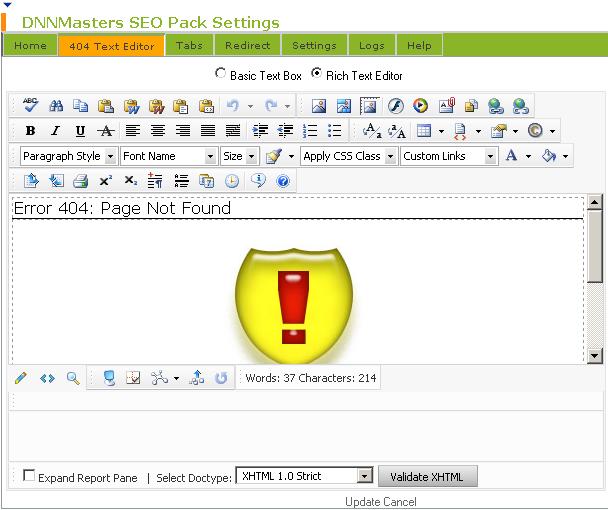
Task: Click the Validate XHTML button
Action: click(x=428, y=476)
